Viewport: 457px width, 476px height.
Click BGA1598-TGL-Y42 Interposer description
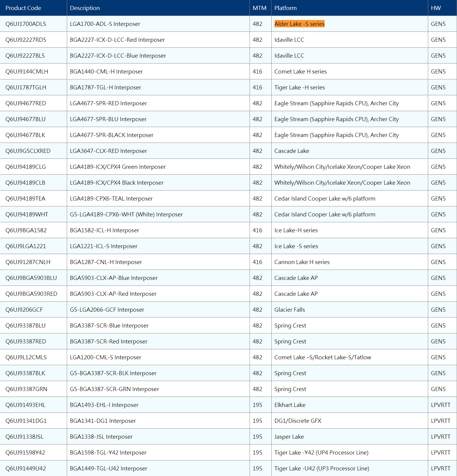point(108,452)
